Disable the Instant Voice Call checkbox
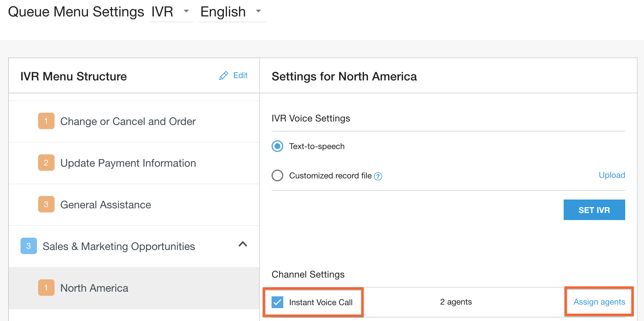This screenshot has width=644, height=321. tap(277, 302)
